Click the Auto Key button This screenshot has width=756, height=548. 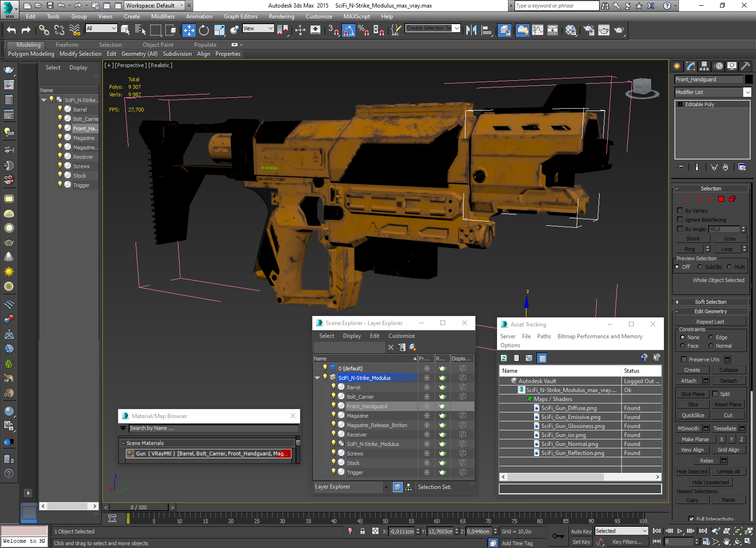581,531
